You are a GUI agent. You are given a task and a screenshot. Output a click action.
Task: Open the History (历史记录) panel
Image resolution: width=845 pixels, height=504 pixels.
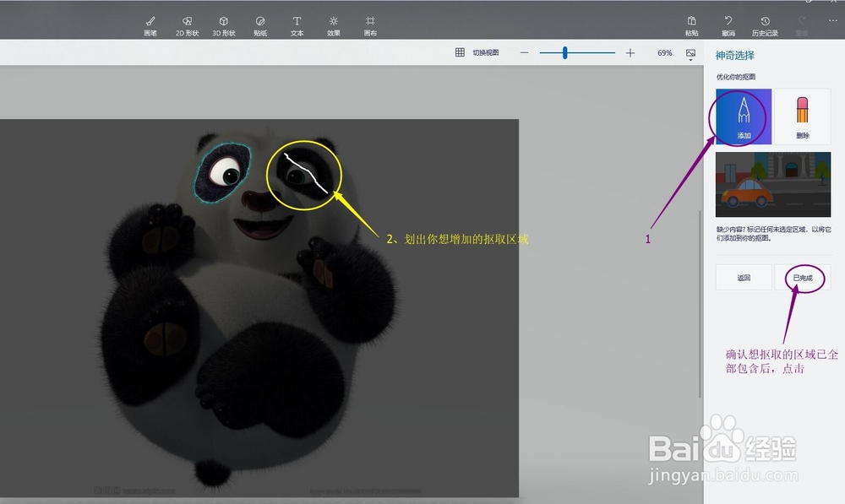point(766,26)
